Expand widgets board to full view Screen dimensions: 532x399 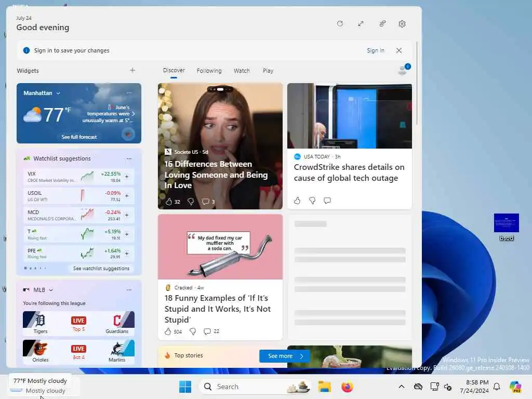pos(361,24)
